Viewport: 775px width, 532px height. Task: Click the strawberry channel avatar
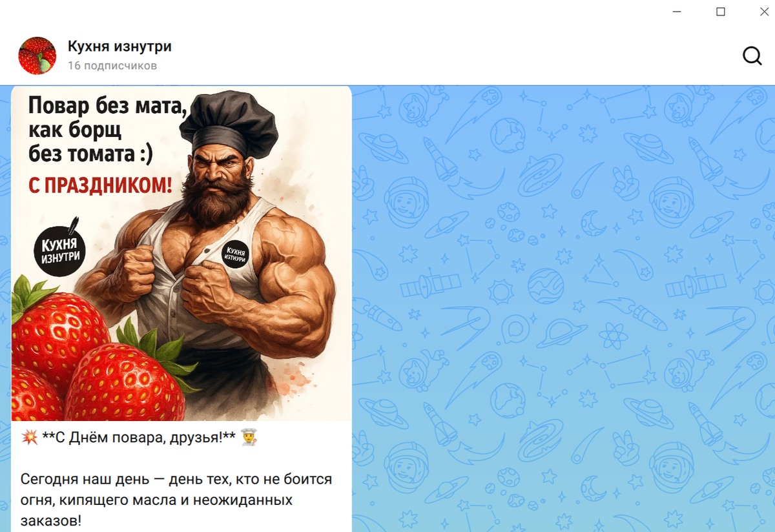click(x=37, y=56)
